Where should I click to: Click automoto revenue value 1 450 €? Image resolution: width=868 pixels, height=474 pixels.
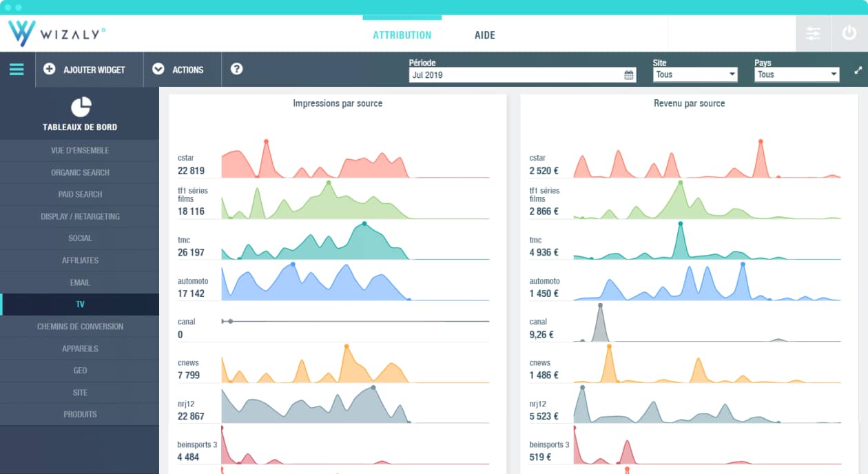click(x=544, y=293)
